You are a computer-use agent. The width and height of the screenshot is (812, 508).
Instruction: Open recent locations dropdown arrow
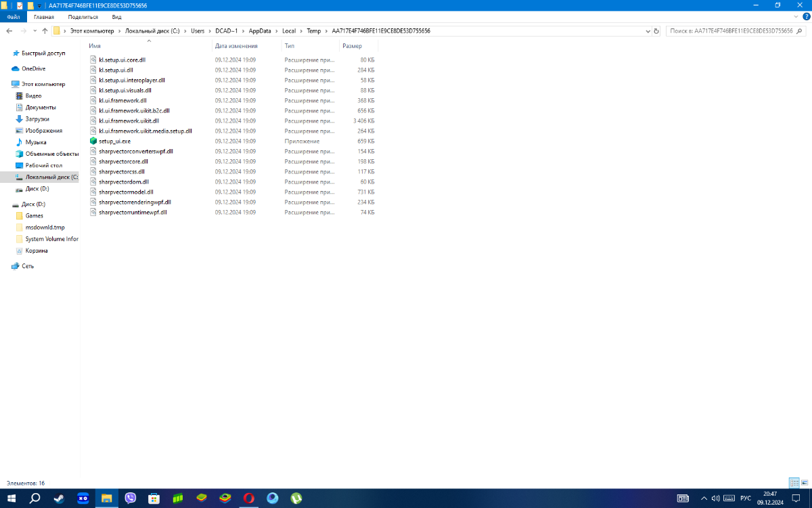pos(34,30)
